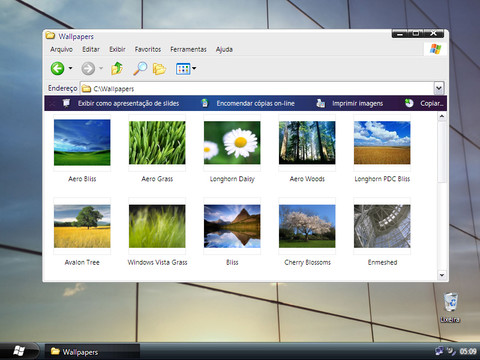Go up one folder level

pos(117,68)
